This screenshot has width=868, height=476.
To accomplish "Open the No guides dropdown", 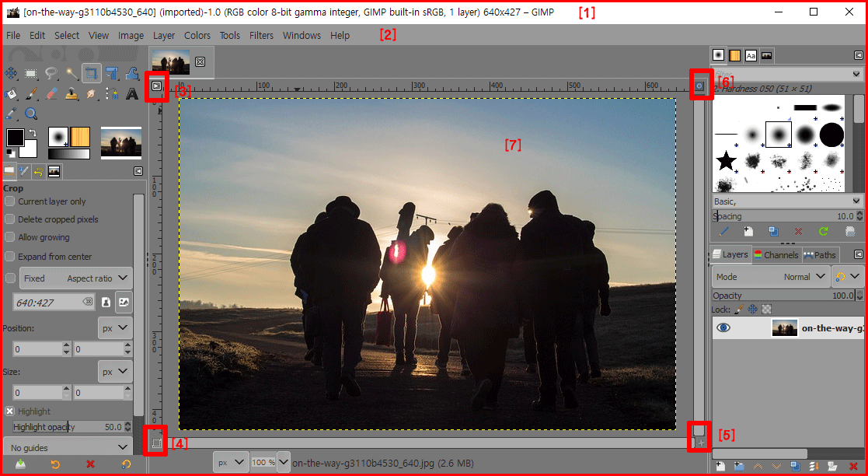I will (x=68, y=448).
